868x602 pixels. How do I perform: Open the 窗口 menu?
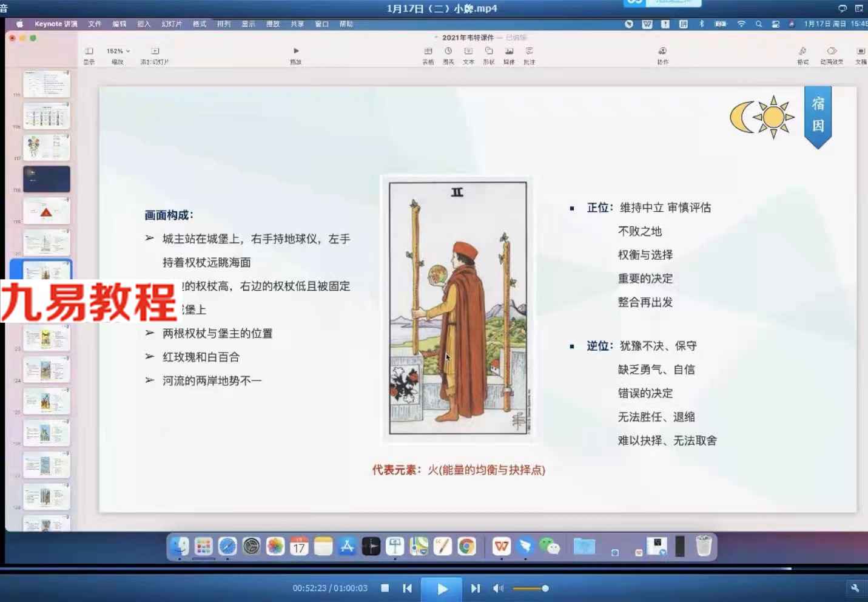coord(321,24)
